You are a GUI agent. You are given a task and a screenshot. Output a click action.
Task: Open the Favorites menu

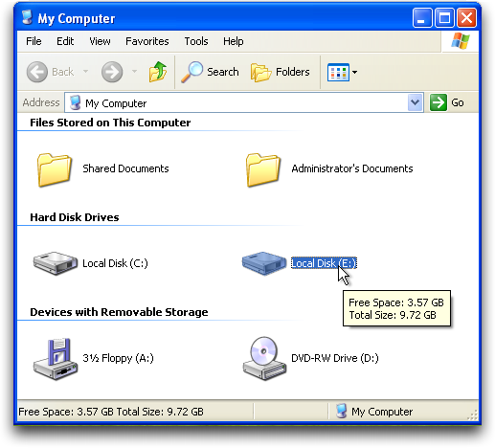click(x=147, y=41)
